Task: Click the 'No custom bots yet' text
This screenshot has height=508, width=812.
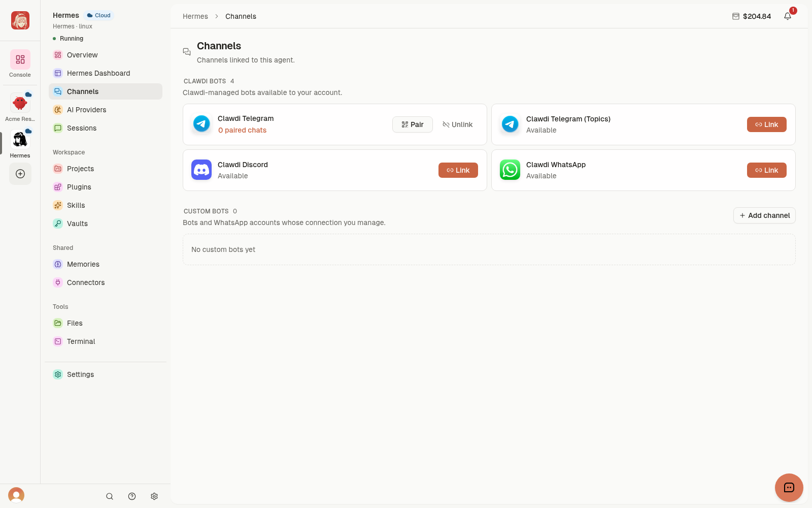Action: [x=223, y=249]
